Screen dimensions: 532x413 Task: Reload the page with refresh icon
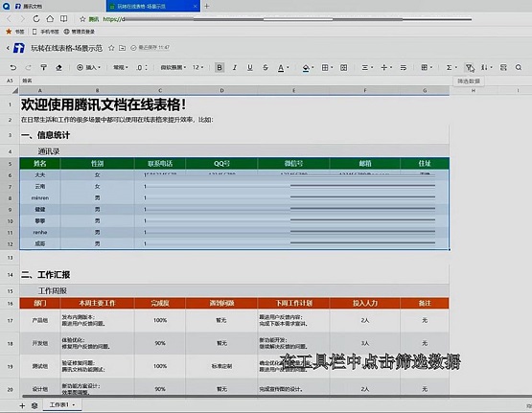pyautogui.click(x=36, y=19)
